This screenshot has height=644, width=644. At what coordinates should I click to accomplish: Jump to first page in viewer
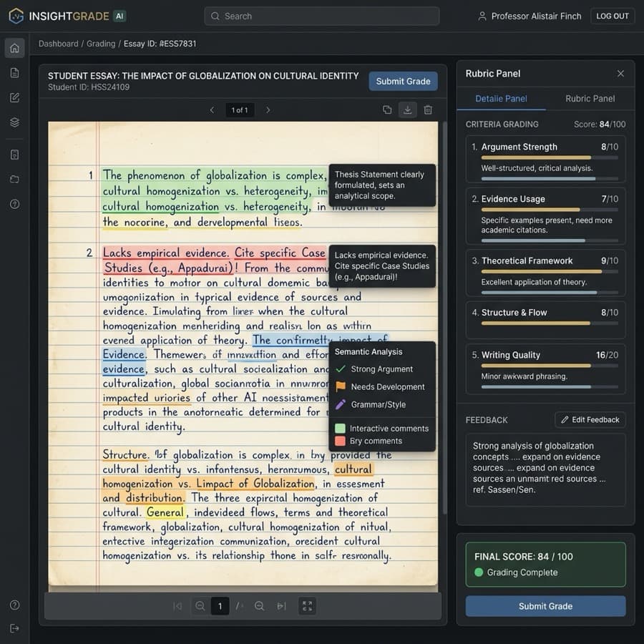click(x=177, y=606)
